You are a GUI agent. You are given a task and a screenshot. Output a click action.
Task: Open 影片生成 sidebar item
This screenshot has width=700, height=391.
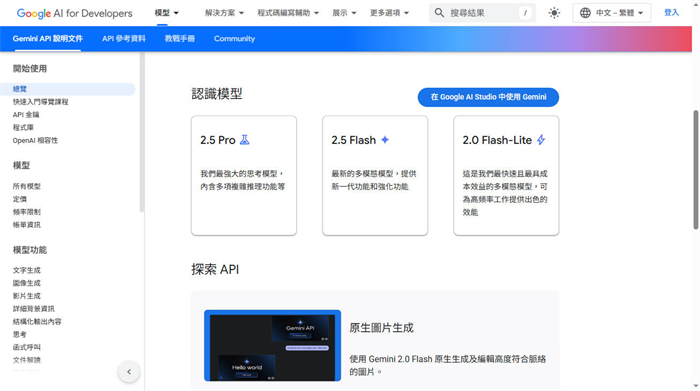27,296
